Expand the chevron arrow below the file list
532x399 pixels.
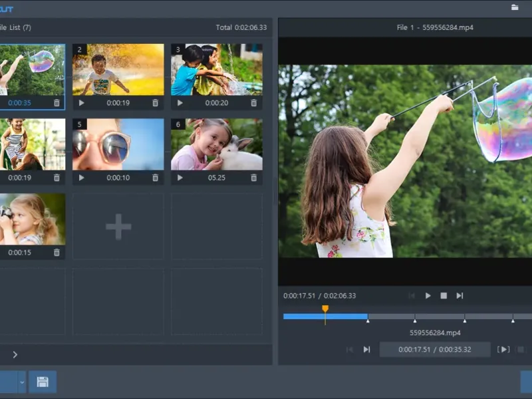click(x=15, y=354)
